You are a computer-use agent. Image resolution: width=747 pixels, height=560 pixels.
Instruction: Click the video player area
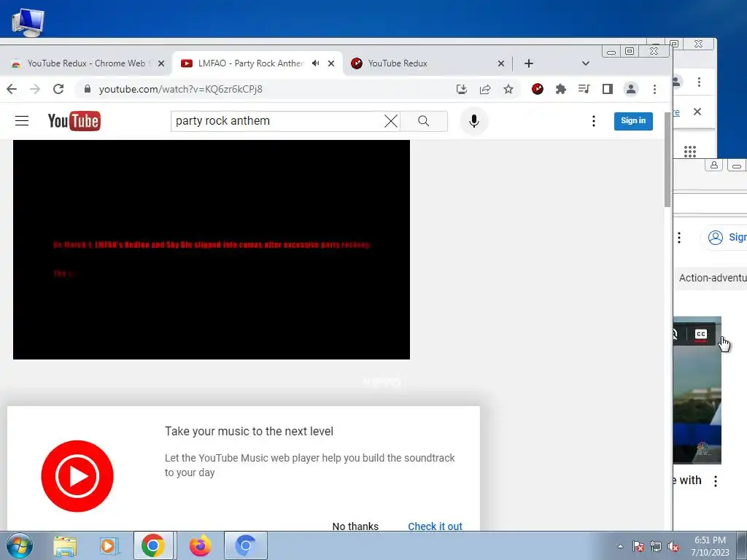[212, 249]
